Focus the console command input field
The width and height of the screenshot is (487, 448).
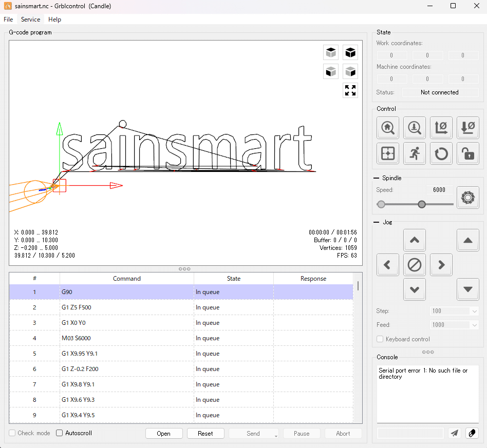410,433
